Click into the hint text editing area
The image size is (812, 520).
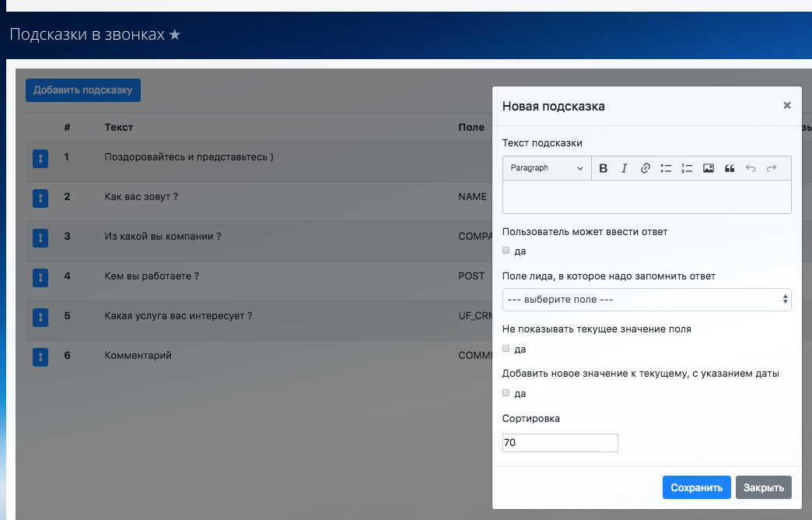646,197
